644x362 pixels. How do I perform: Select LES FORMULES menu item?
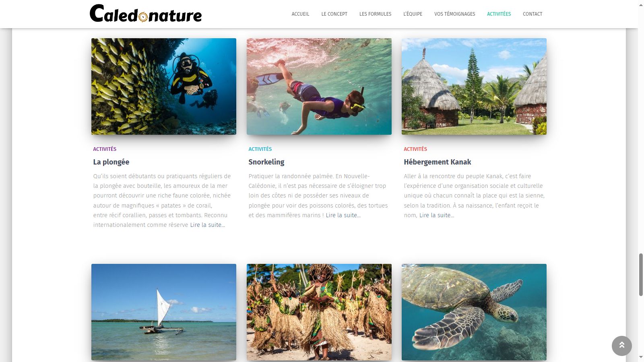[x=375, y=14]
